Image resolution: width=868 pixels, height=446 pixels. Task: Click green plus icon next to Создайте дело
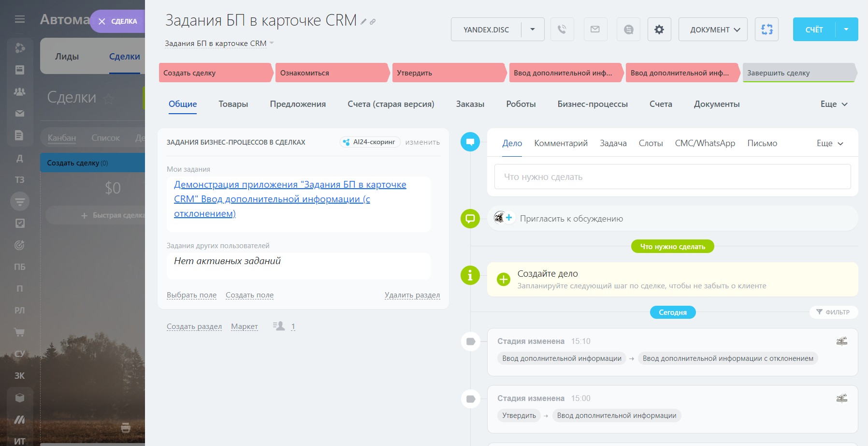tap(504, 279)
